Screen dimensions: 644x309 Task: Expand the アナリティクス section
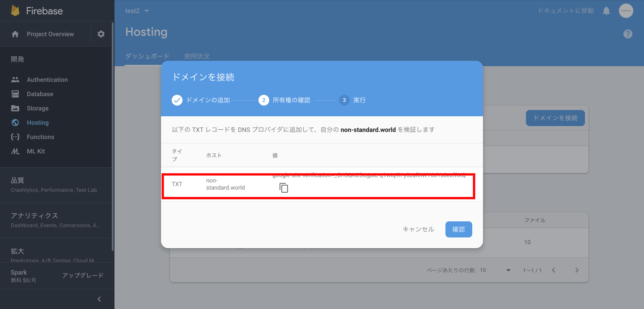pyautogui.click(x=55, y=220)
